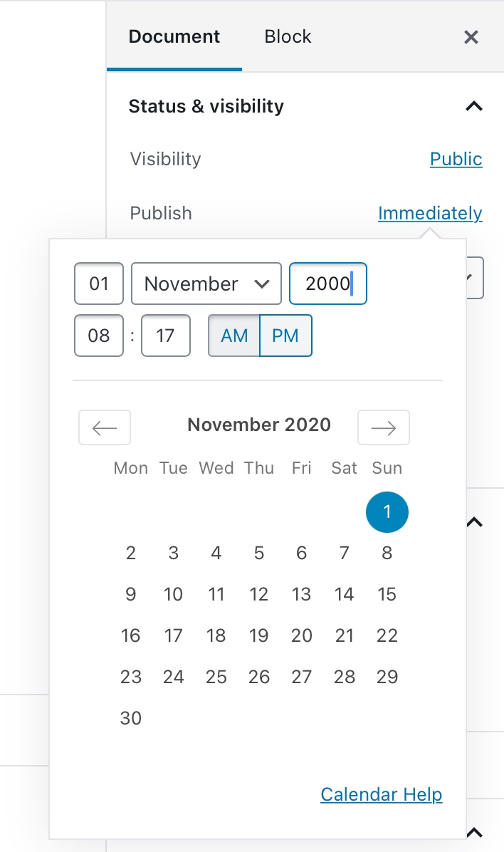Select November 1 on the calendar
Image resolution: width=504 pixels, height=852 pixels.
387,511
